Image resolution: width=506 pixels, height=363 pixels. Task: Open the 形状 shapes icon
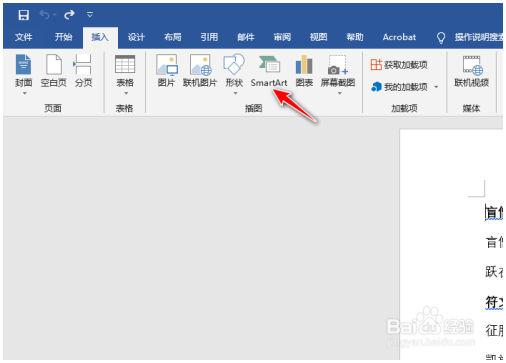click(x=234, y=64)
